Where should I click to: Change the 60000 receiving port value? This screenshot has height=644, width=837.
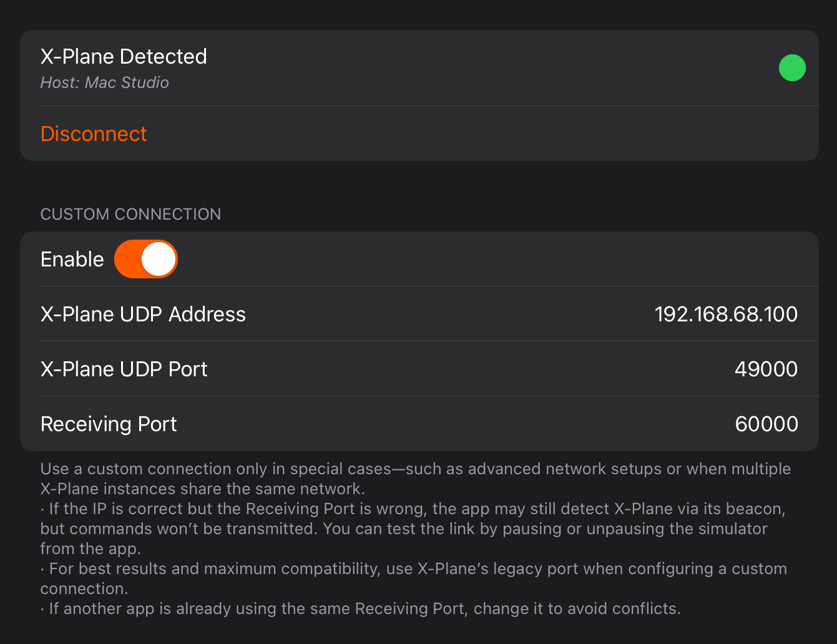[766, 424]
